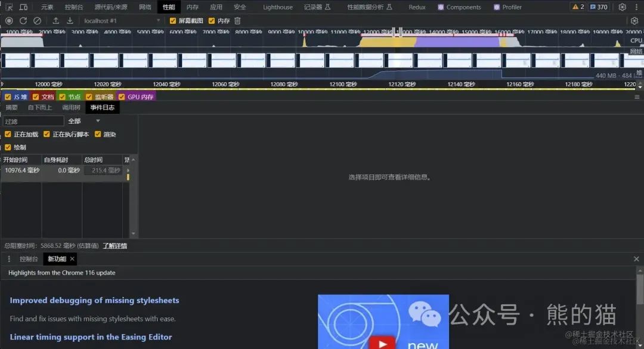
Task: Click the event table scroll up arrow
Action: (133, 160)
